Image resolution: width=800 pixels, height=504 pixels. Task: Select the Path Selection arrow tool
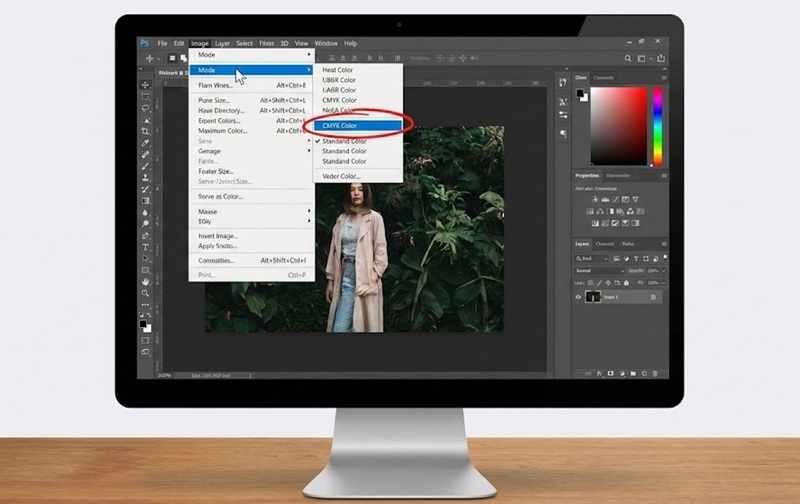tap(145, 259)
